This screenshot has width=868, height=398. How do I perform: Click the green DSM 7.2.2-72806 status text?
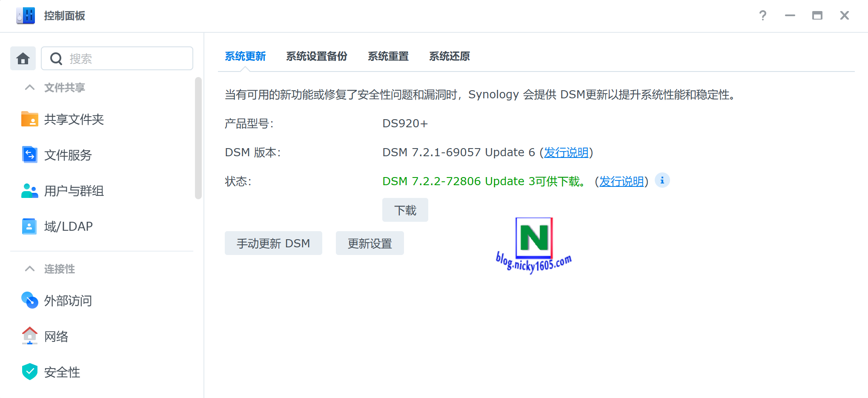point(484,181)
